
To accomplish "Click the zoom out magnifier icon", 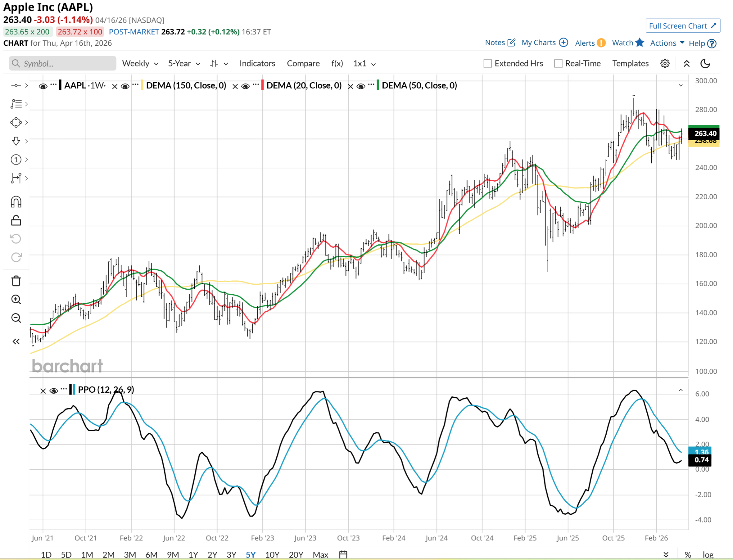I will pyautogui.click(x=16, y=318).
